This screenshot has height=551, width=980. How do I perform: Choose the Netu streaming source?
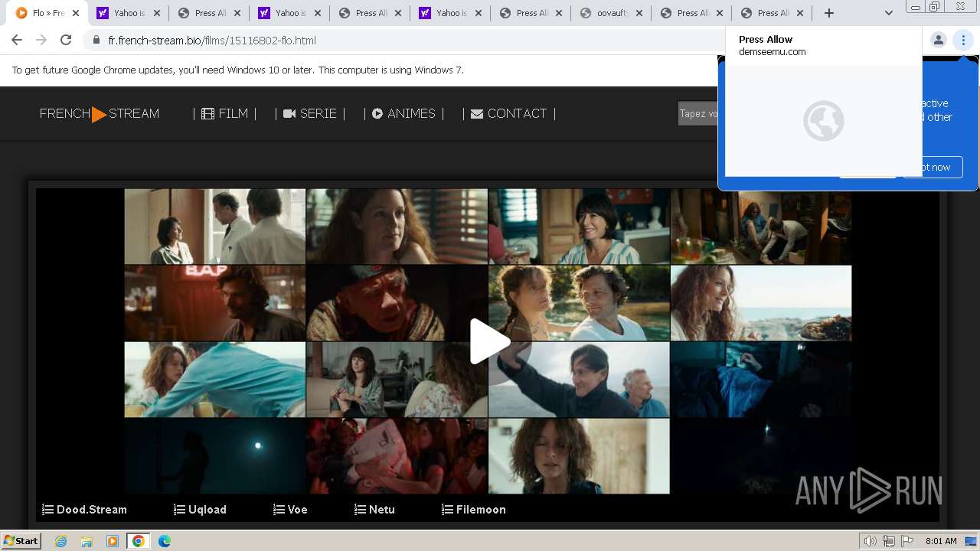coord(374,510)
